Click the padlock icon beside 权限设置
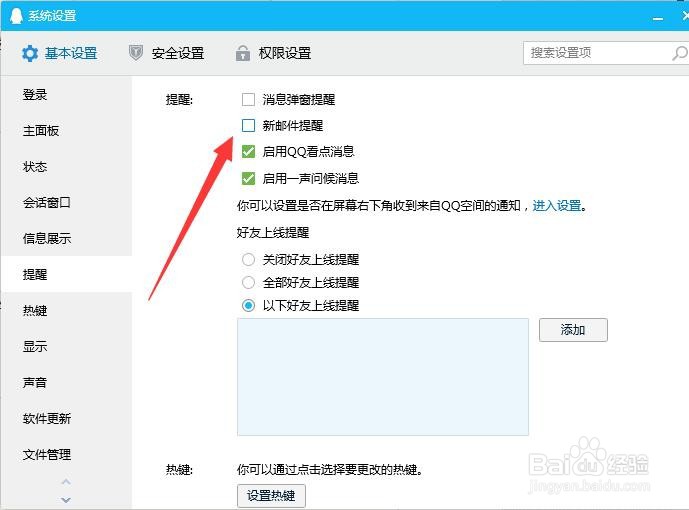The image size is (689, 510). [243, 53]
